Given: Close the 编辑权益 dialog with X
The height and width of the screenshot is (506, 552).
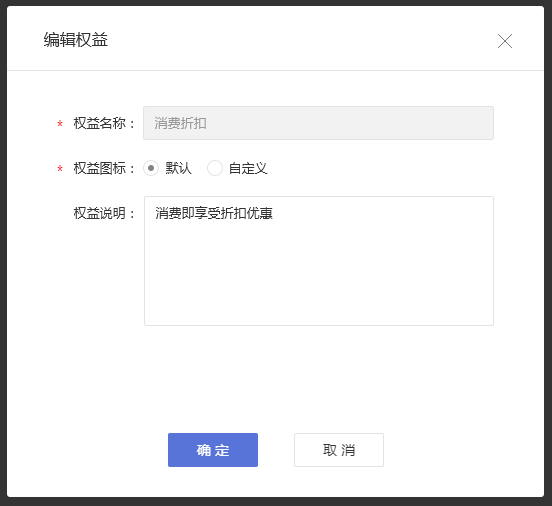Looking at the screenshot, I should [504, 41].
